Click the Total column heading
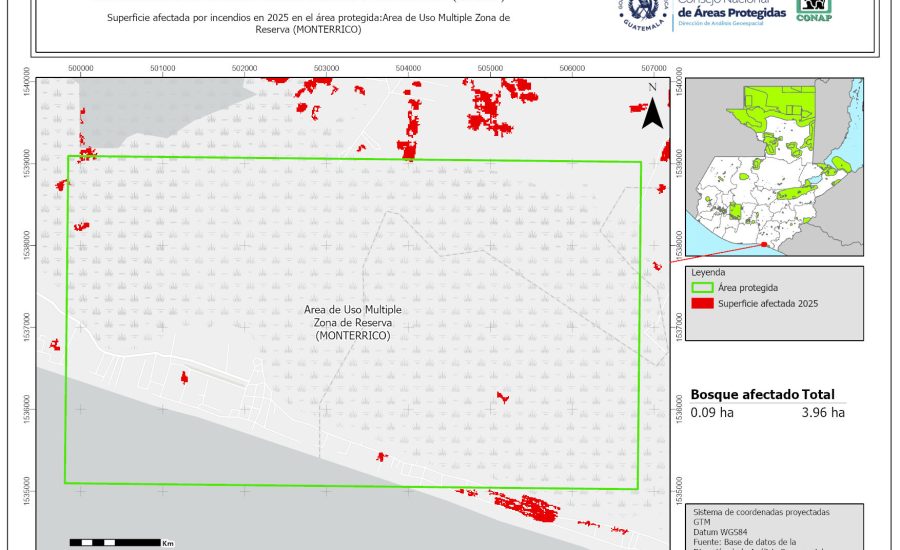 pyautogui.click(x=817, y=395)
